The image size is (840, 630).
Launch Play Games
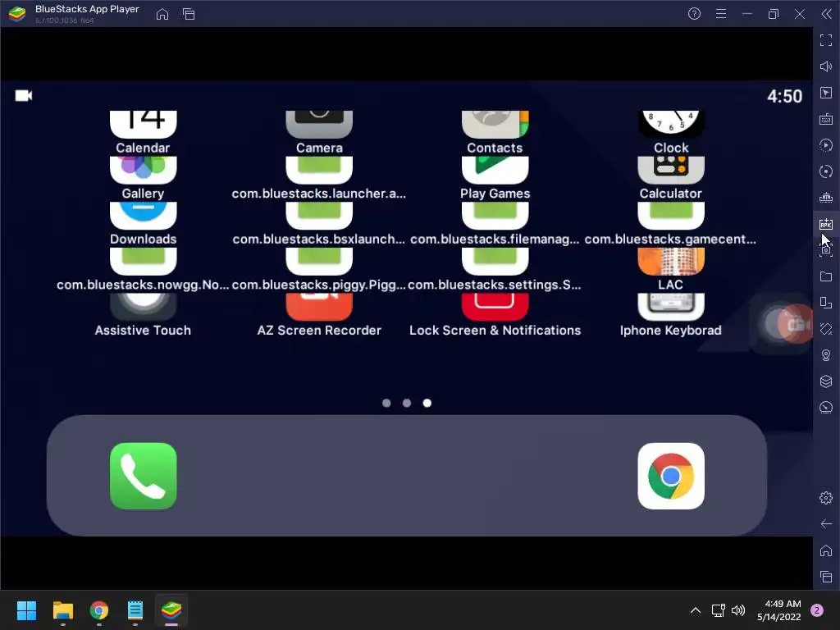point(495,171)
